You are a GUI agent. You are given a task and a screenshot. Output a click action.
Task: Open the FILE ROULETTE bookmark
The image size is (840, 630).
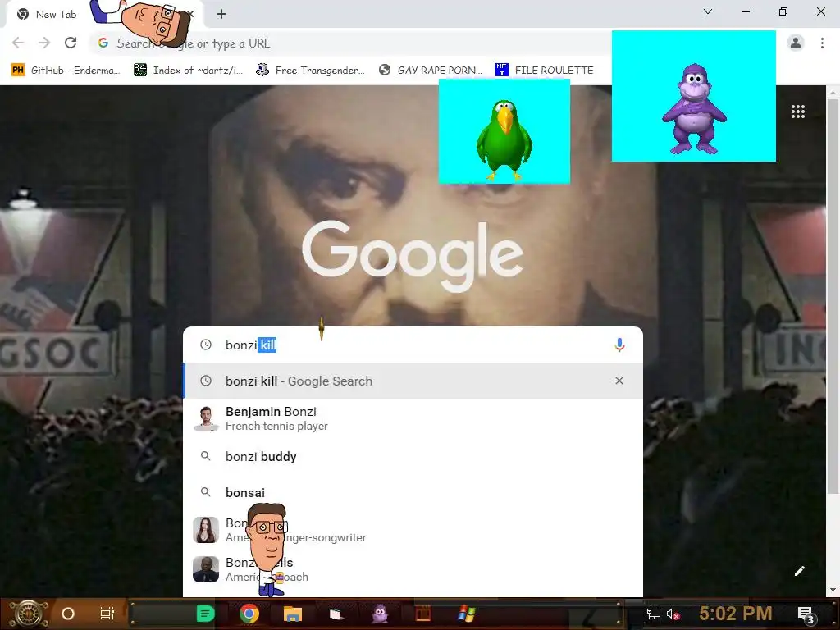click(x=545, y=71)
